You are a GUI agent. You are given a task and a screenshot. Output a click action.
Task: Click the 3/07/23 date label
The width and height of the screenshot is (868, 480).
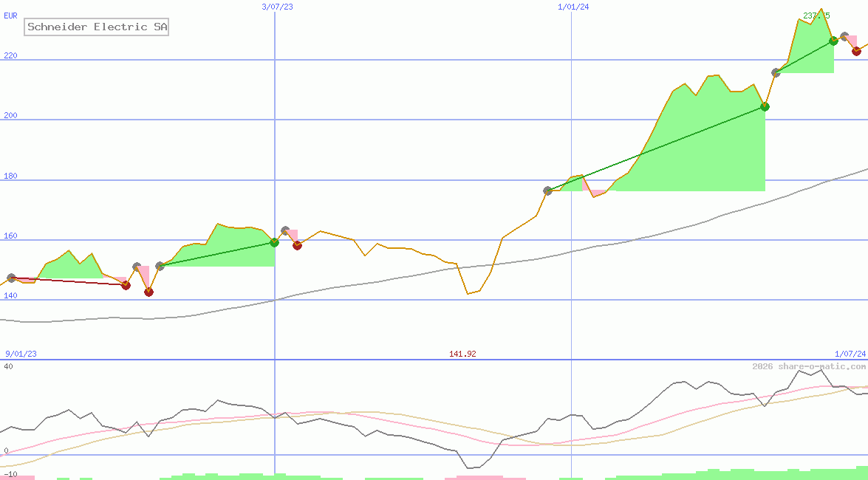(278, 7)
